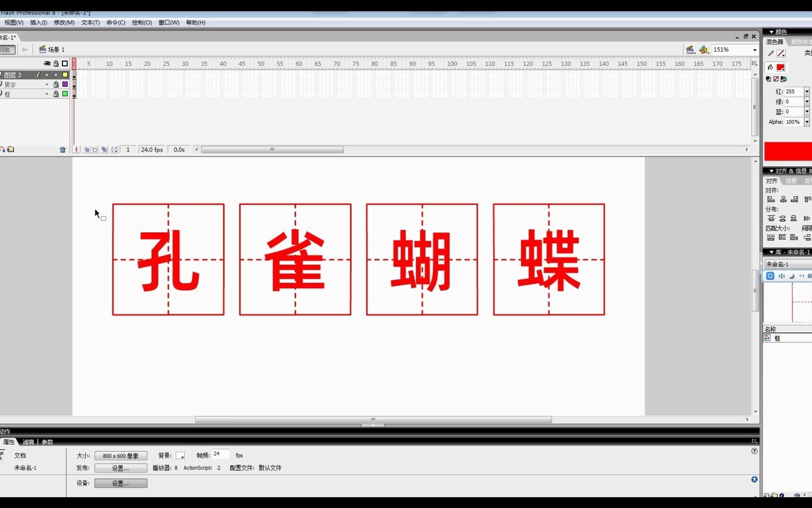The image size is (812, 508).
Task: Click match width and height icon
Action: click(x=794, y=238)
